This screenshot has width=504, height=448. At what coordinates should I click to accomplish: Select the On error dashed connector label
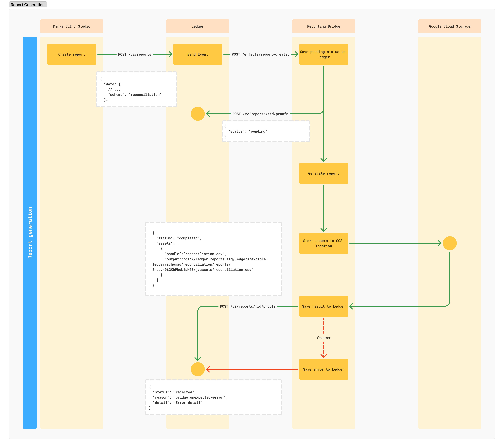pyautogui.click(x=324, y=338)
